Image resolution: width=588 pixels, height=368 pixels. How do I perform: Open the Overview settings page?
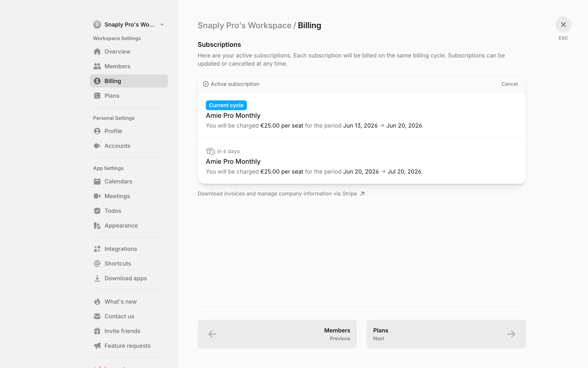tap(129, 52)
